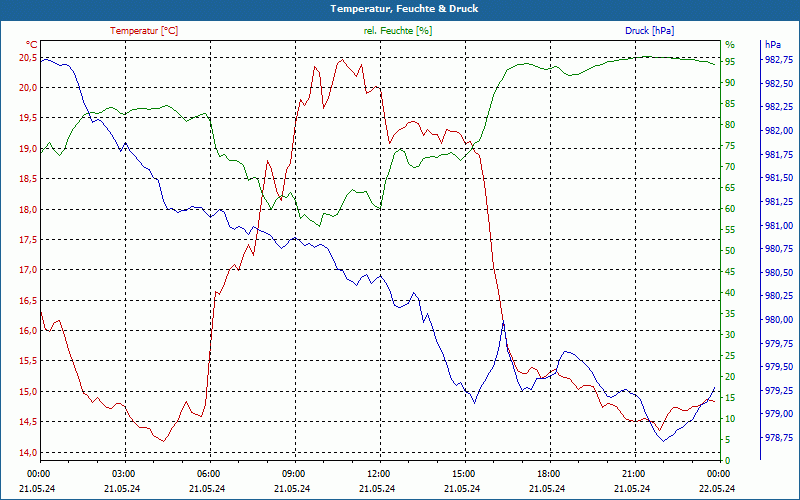Click the 18:00 time axis label
This screenshot has width=800, height=500.
tap(548, 473)
